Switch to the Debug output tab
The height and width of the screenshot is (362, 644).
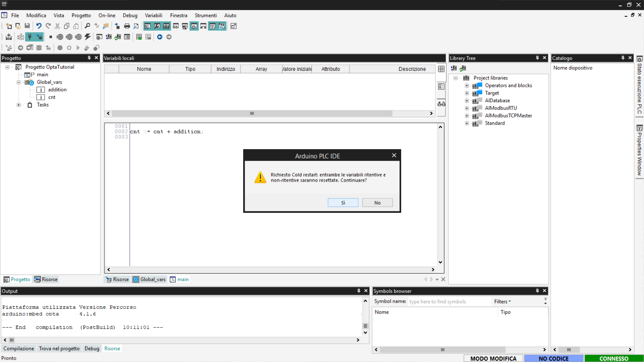(x=92, y=349)
